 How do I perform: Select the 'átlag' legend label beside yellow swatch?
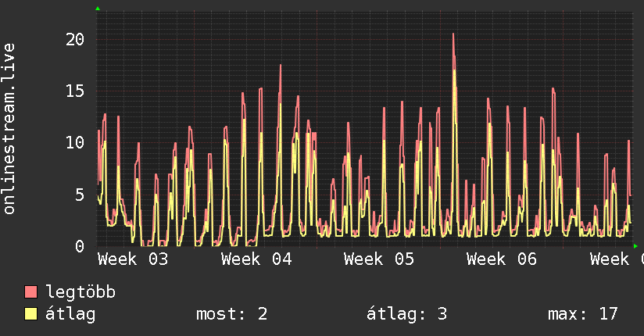click(x=70, y=314)
